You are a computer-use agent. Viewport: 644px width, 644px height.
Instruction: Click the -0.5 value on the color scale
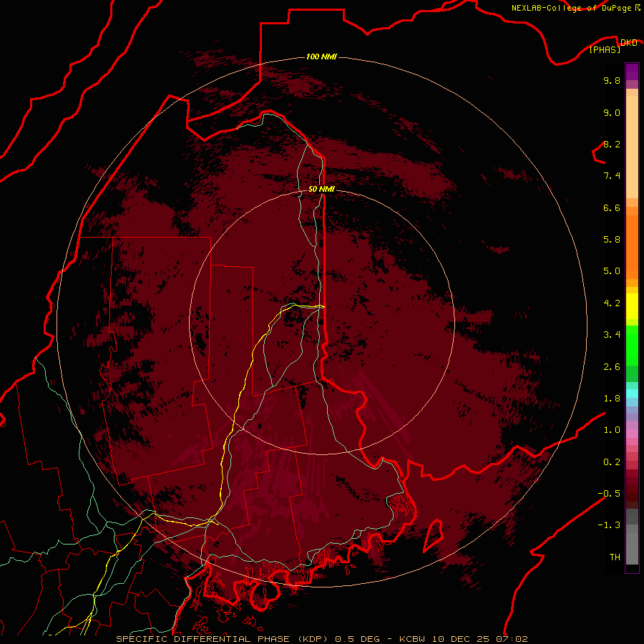[x=609, y=494]
